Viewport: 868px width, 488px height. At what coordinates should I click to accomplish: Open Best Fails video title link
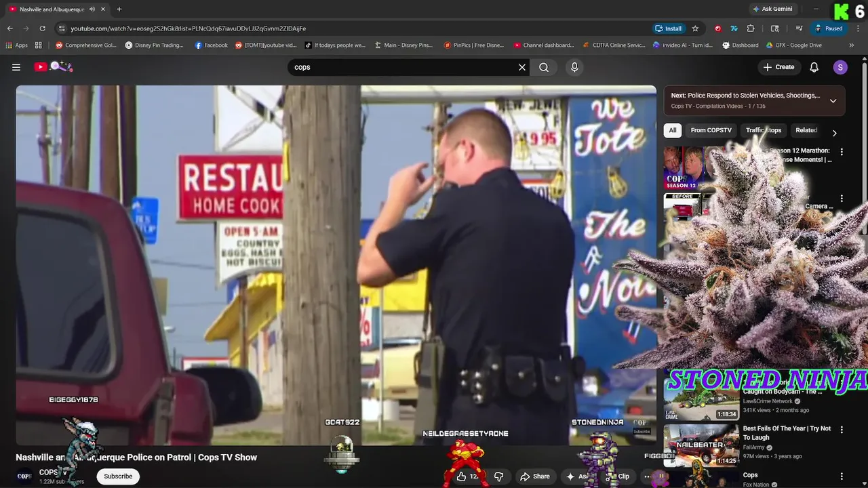[787, 433]
